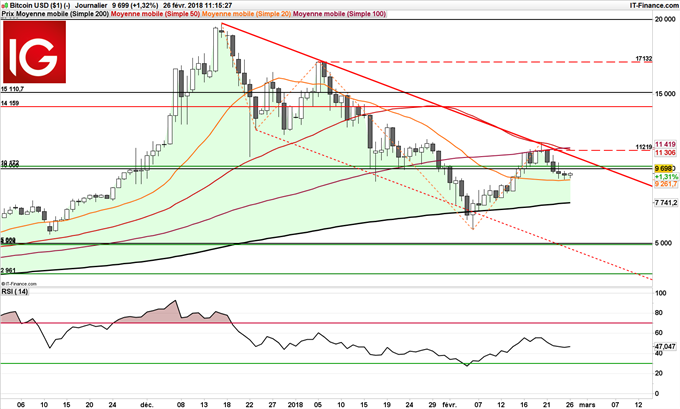
Task: Click the 7 741,2 moving average value tag
Action: click(666, 203)
